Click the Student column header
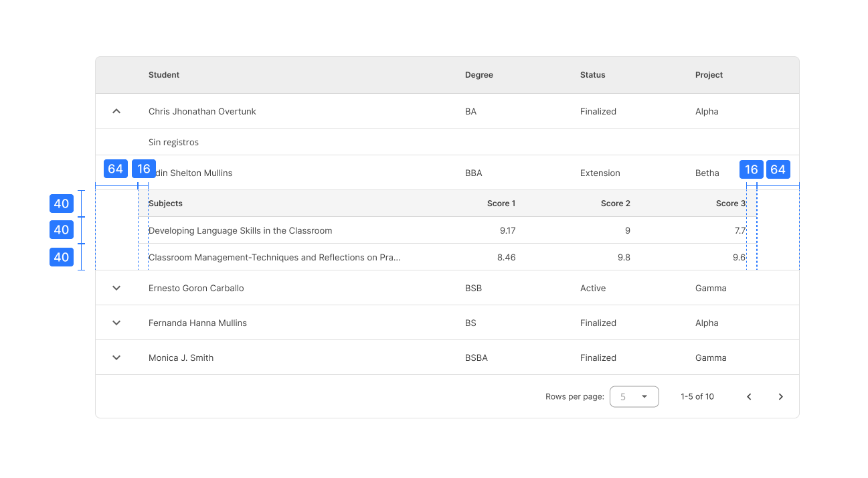Image resolution: width=868 pixels, height=478 pixels. click(164, 75)
